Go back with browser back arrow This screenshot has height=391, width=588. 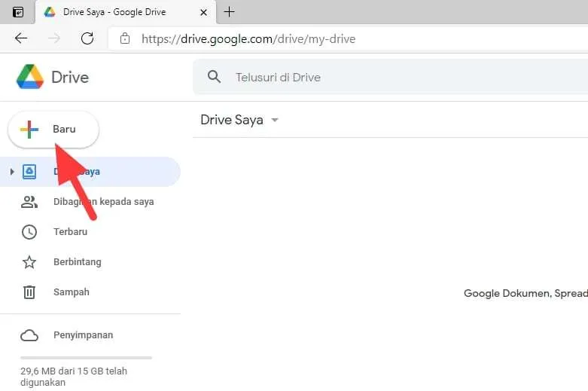click(x=21, y=38)
